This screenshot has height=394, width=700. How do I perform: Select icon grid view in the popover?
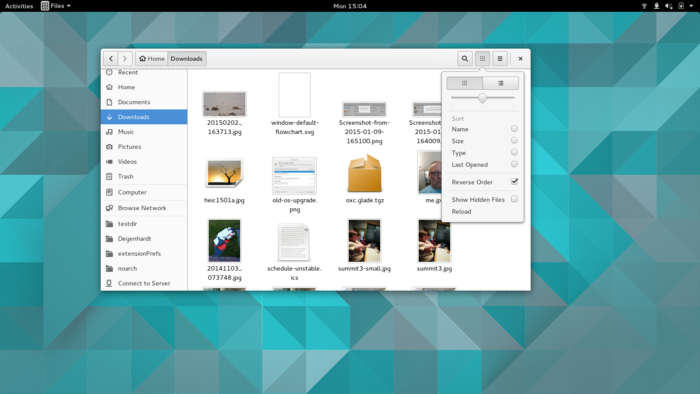pyautogui.click(x=464, y=83)
